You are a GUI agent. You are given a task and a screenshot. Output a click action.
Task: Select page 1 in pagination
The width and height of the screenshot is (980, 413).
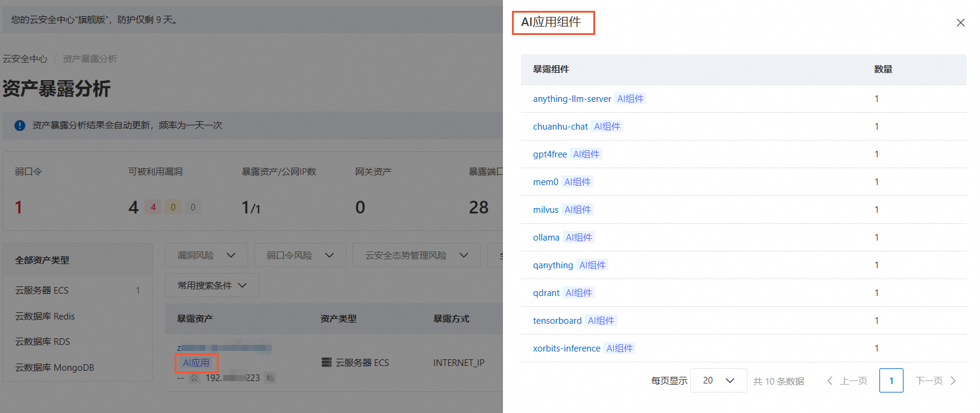tap(891, 380)
